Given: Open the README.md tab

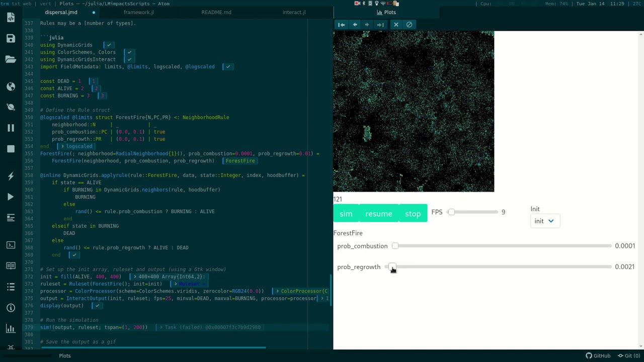Looking at the screenshot, I should coord(216,12).
